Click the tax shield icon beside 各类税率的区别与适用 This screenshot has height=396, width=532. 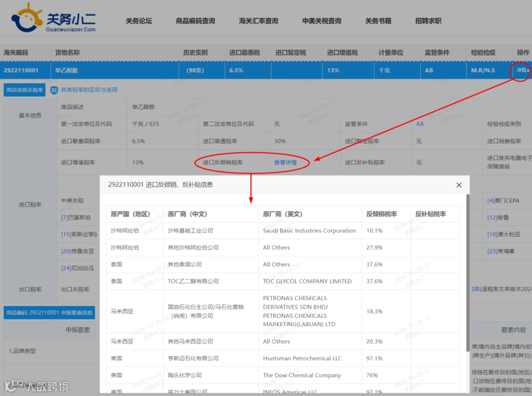tap(54, 90)
